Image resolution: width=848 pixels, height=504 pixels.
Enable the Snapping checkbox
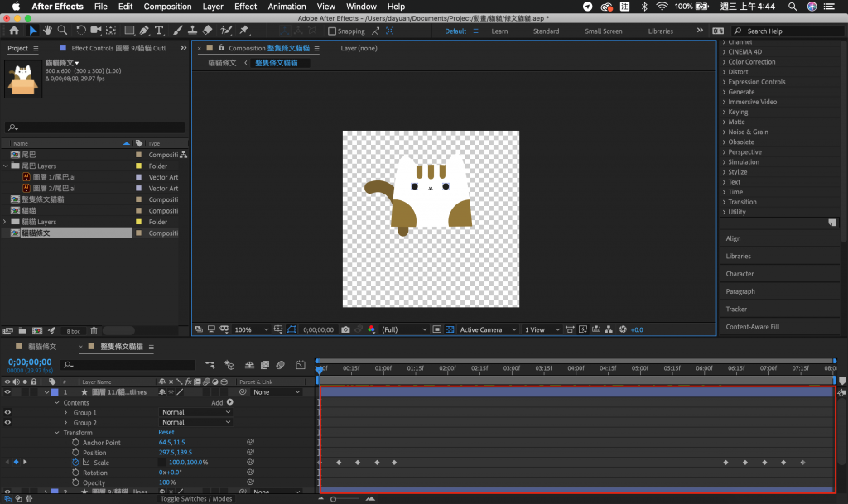(332, 31)
